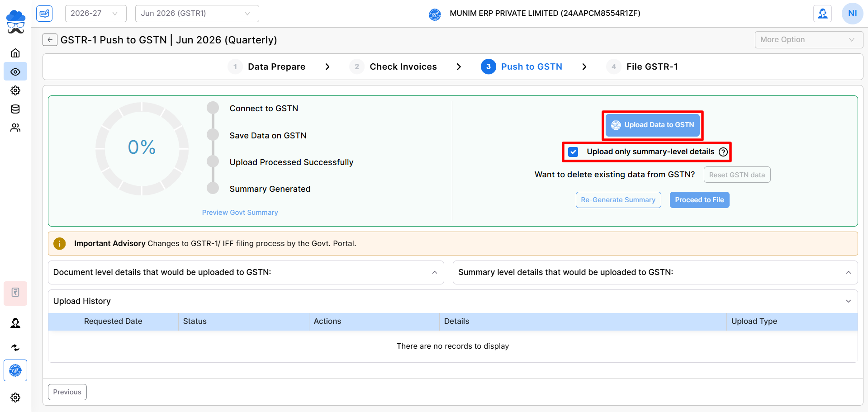The width and height of the screenshot is (868, 412).
Task: Open the support headset icon at top right
Action: 822,14
